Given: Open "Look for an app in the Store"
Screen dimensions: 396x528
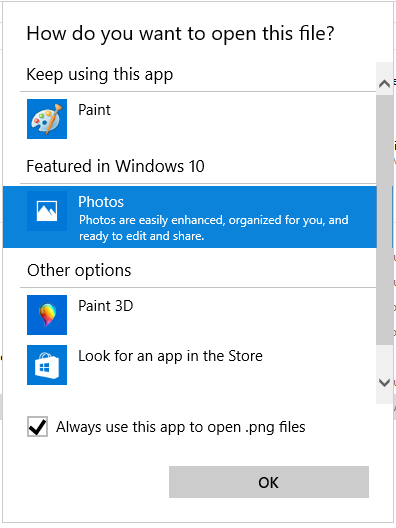Looking at the screenshot, I should tap(170, 356).
